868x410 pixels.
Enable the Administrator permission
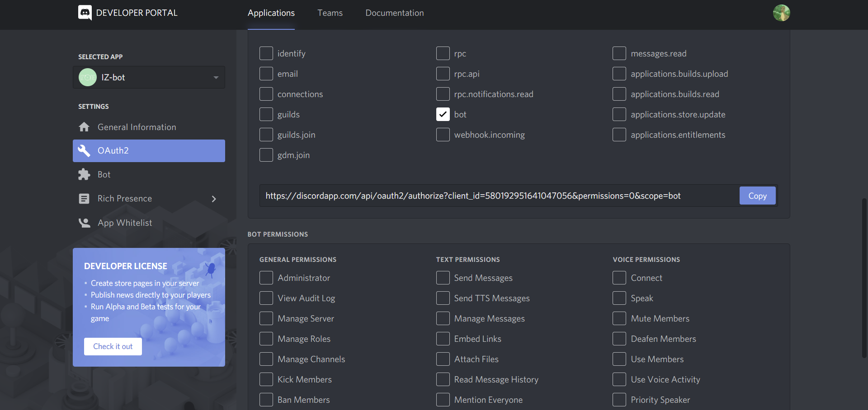click(x=266, y=278)
